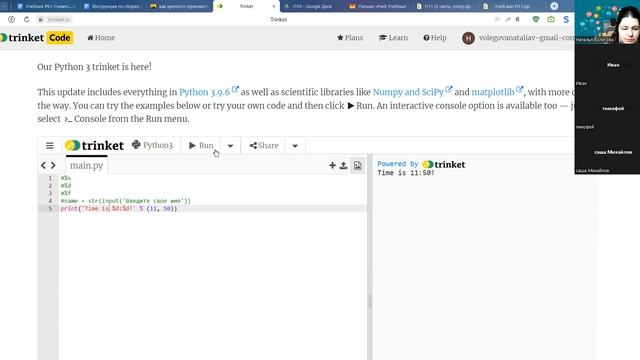Run the Python code with the Run button
The image size is (640, 360).
tap(201, 145)
